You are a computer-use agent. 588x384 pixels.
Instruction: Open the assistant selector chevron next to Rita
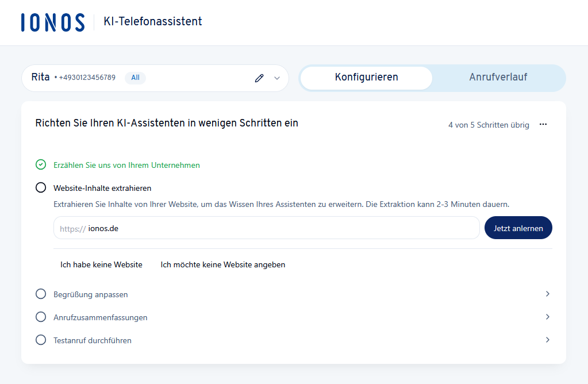(x=276, y=78)
